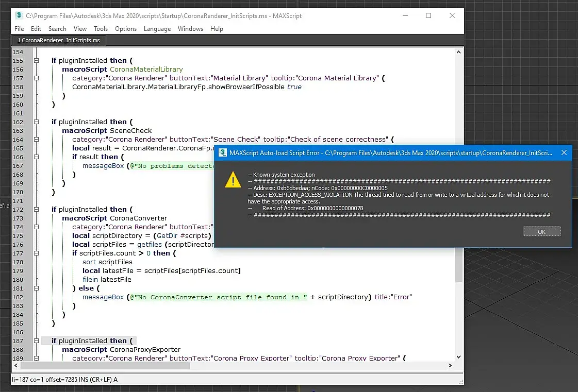Viewport: 578px width, 392px height.
Task: Click the horizontal scrollbar left arrow
Action: (16, 366)
